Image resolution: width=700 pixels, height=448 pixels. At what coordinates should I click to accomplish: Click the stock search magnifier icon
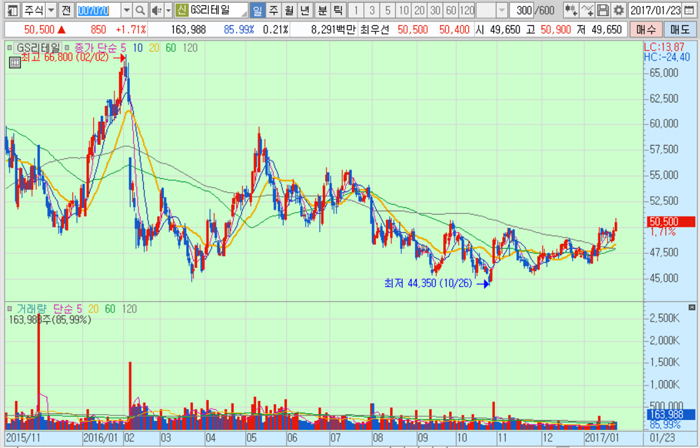click(x=139, y=10)
